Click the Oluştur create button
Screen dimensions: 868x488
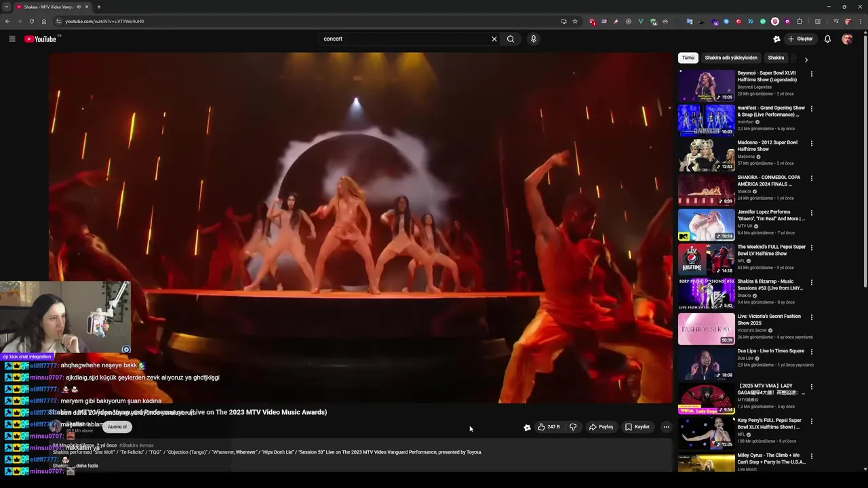click(x=800, y=39)
